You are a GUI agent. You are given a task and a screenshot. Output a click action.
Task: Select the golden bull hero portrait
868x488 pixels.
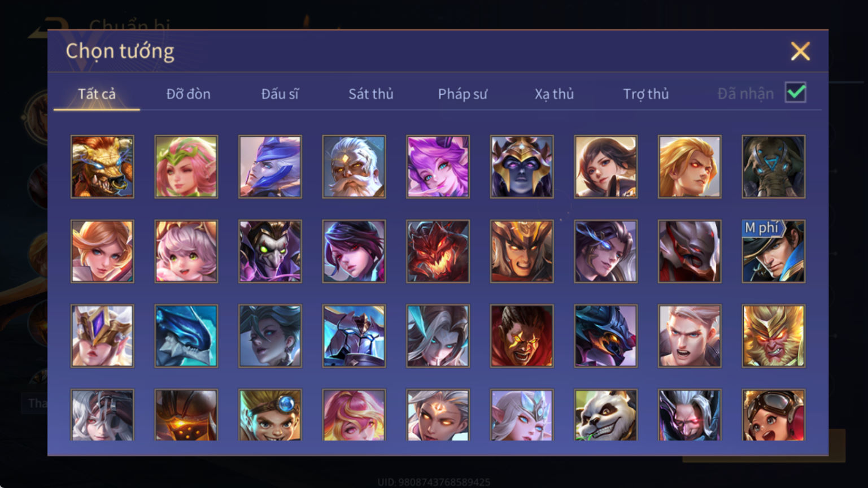102,167
